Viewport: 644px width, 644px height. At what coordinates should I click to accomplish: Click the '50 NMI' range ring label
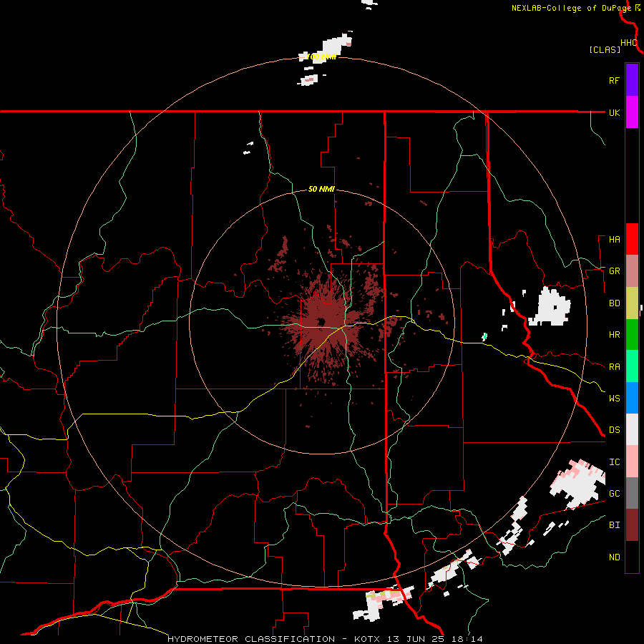321,190
